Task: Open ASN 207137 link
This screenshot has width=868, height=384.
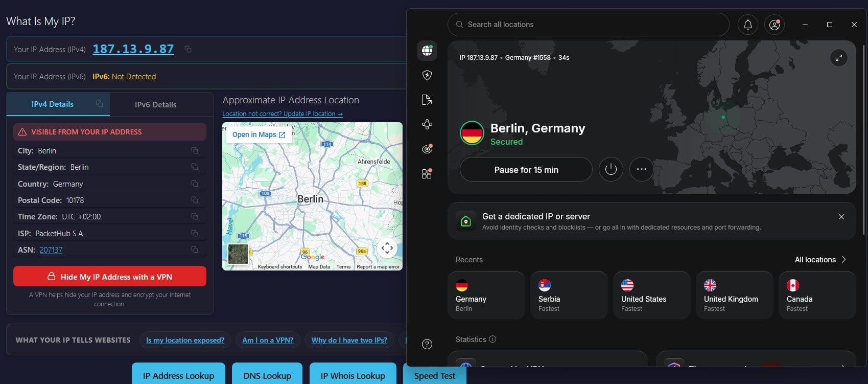Action: pyautogui.click(x=51, y=250)
